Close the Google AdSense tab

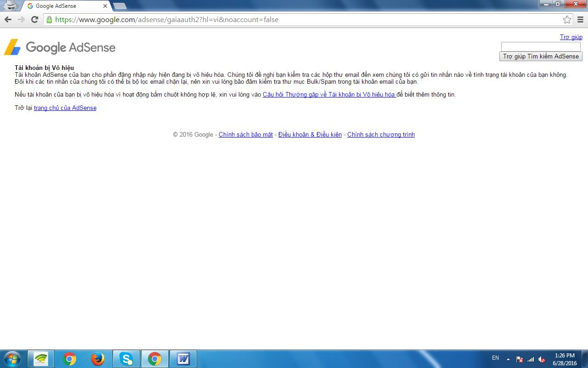(105, 6)
